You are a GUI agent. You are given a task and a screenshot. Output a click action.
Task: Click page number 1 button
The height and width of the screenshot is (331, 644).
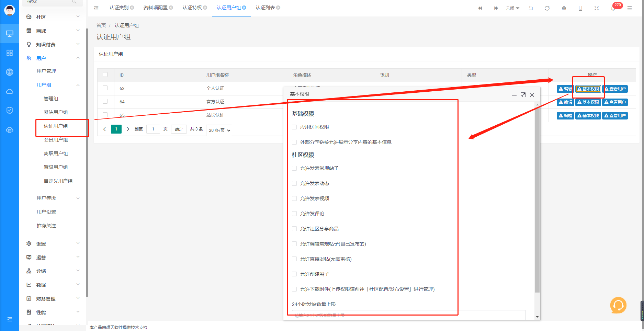tap(116, 129)
